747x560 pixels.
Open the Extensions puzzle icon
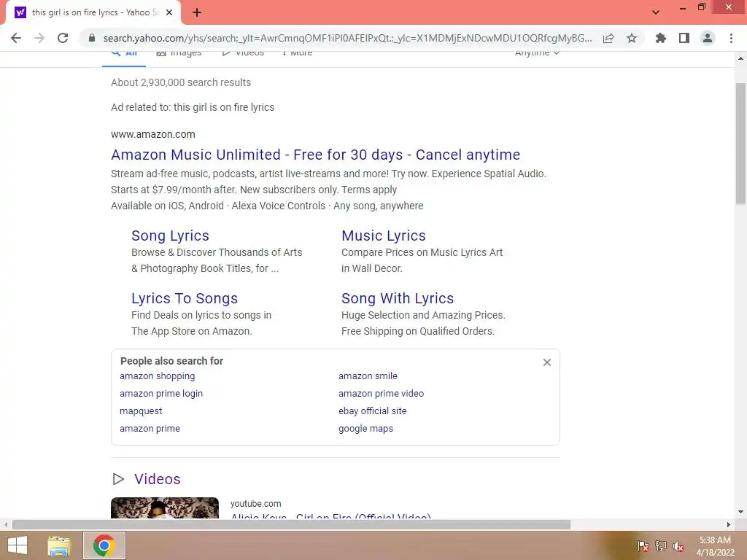pos(661,38)
